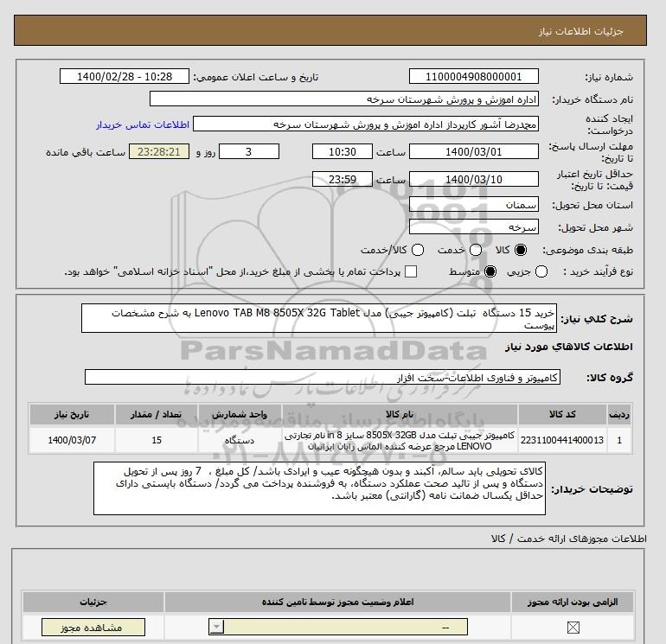Click the اطلاعات مجوزهای ارائه خدمت heading

pos(569,539)
